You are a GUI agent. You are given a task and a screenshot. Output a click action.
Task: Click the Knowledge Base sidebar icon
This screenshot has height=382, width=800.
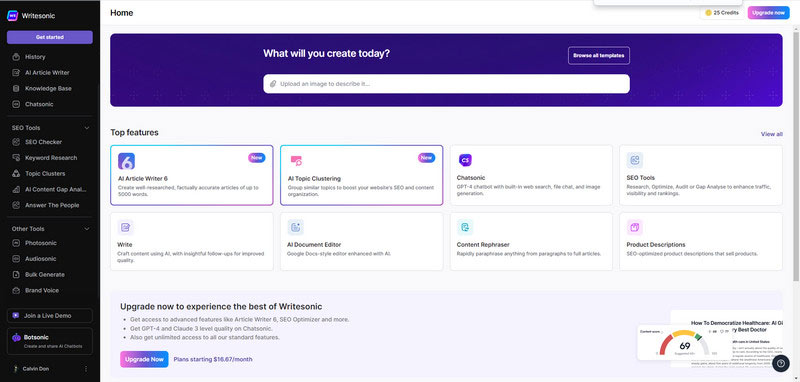pos(16,88)
